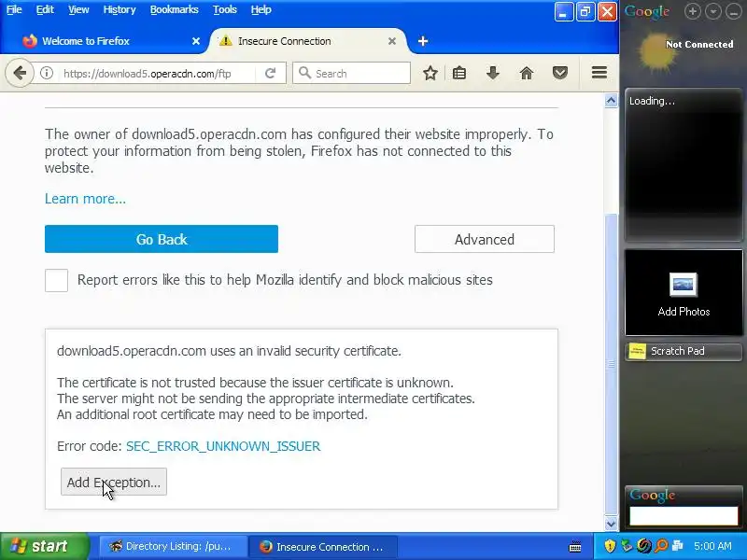
Task: Save to Pocket icon in toolbar
Action: pos(559,73)
